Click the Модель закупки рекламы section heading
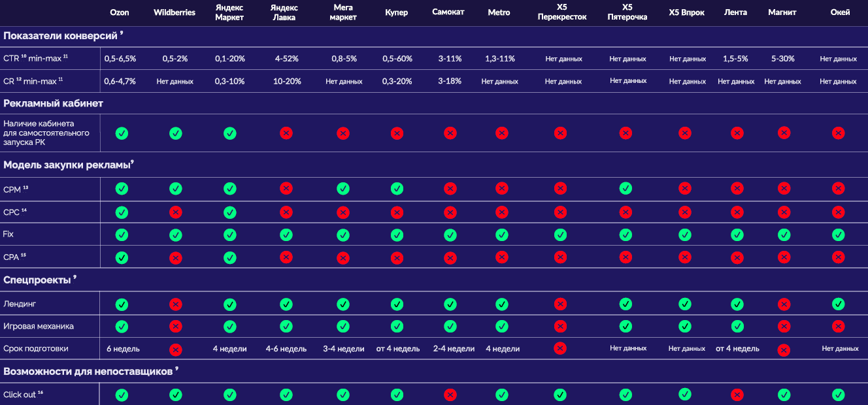 (x=68, y=165)
